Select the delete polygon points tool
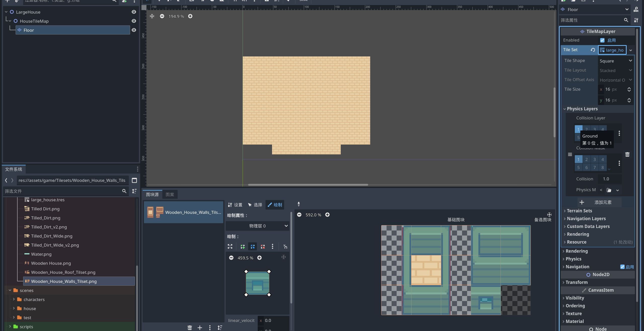The image size is (644, 331). [262, 247]
